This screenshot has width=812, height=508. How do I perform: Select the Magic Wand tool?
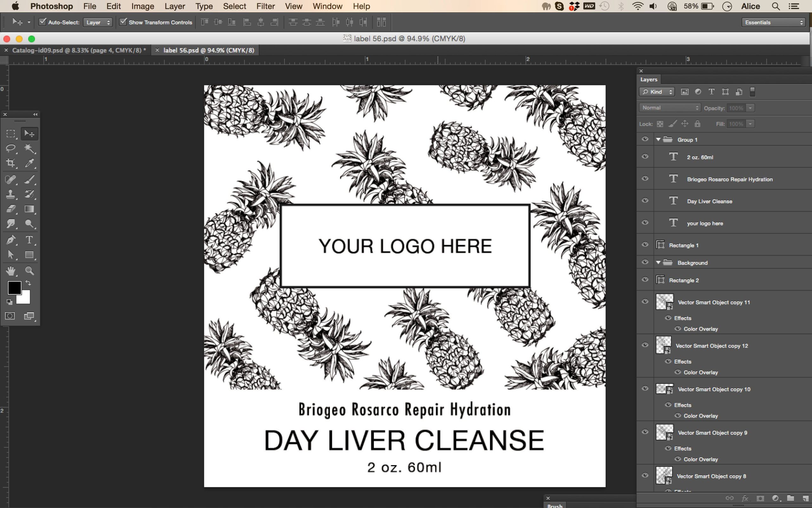coord(29,149)
